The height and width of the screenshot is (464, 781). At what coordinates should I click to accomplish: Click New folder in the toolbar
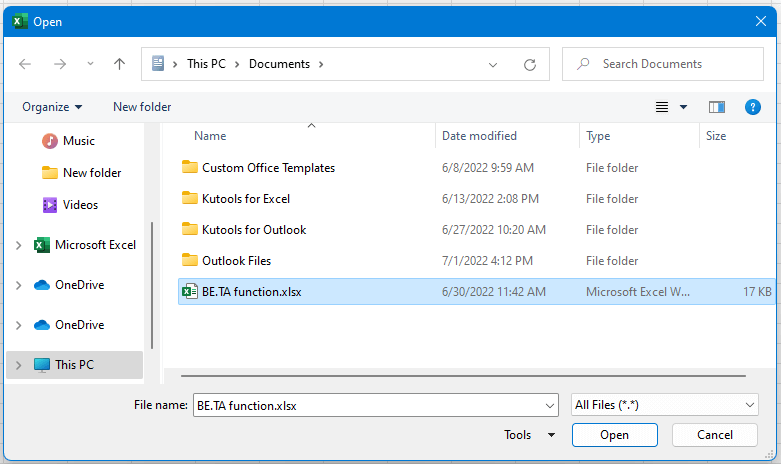(142, 107)
